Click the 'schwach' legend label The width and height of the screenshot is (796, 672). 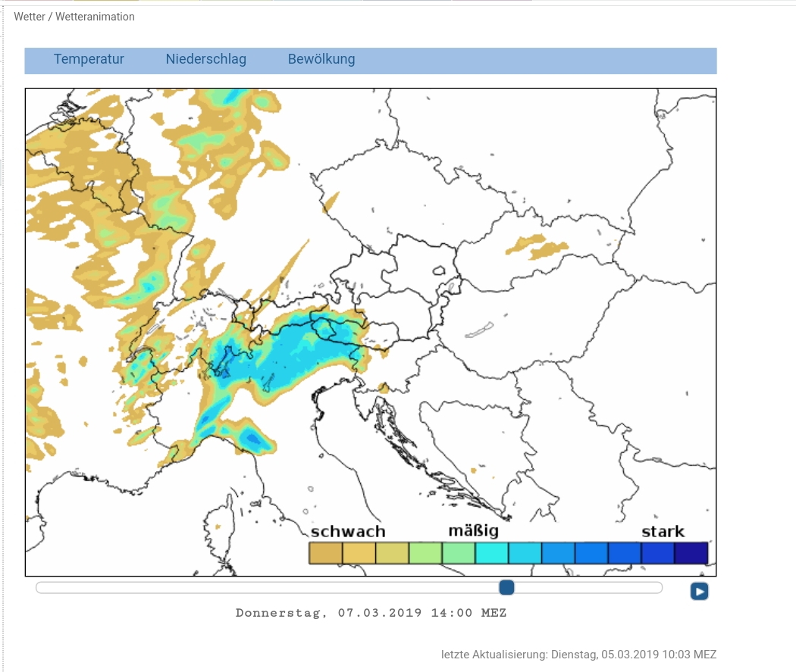348,532
